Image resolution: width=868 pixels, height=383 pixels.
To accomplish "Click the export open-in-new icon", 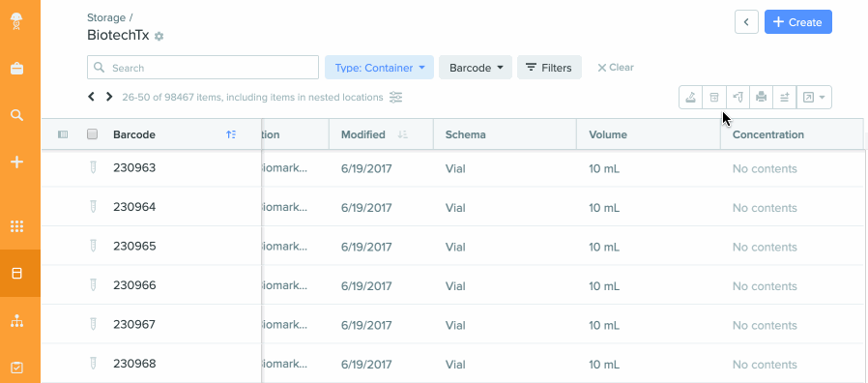I will 808,98.
